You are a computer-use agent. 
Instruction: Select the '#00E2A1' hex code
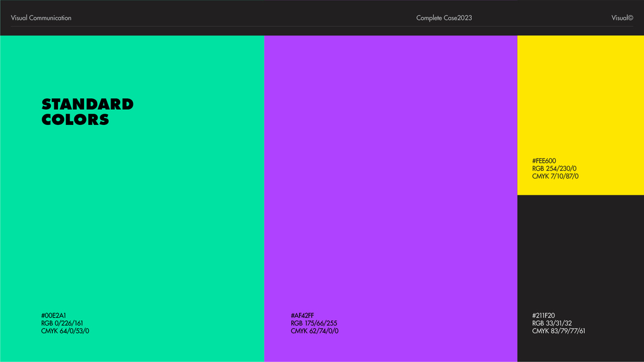53,316
